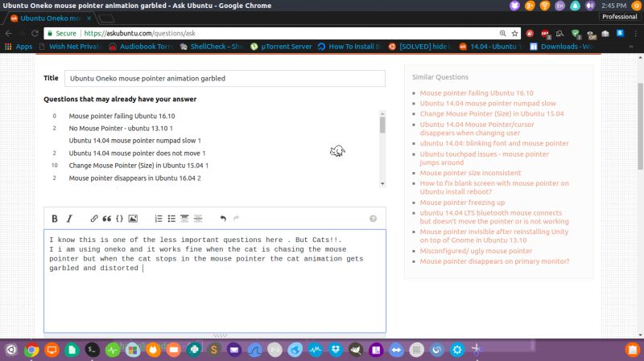The image size is (644, 361).
Task: Insert an image into the question
Action: click(133, 219)
